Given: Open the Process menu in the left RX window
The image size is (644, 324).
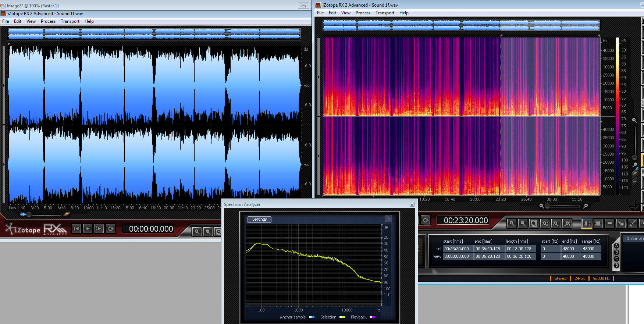Looking at the screenshot, I should (x=48, y=21).
